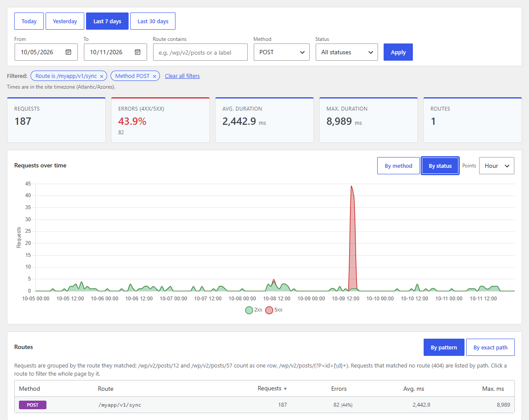The image size is (529, 420).
Task: Click the Clear all filters link
Action: pos(182,76)
